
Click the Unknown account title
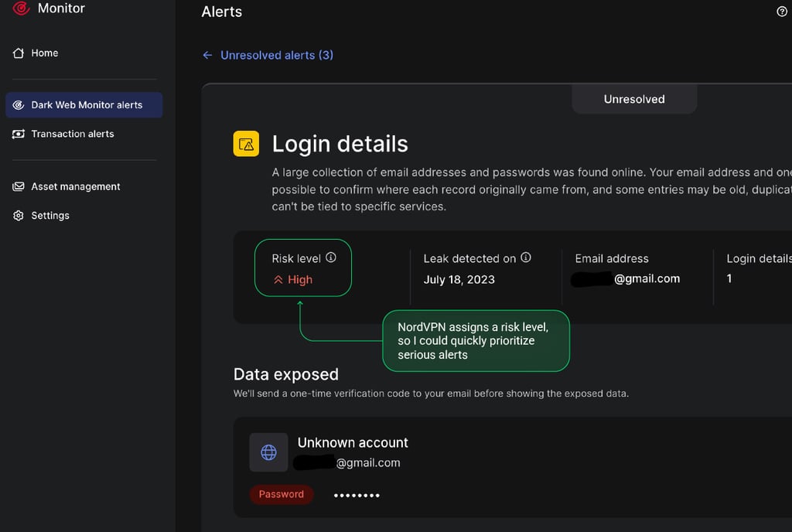(353, 442)
